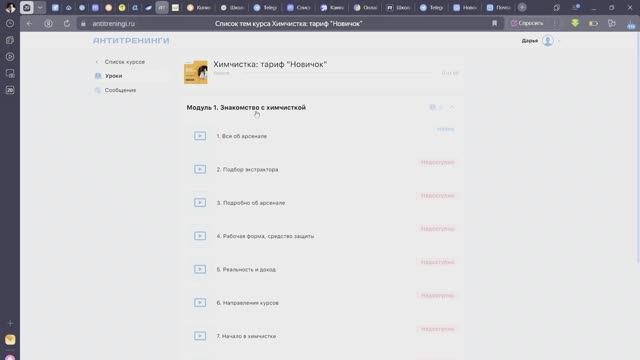The height and width of the screenshot is (360, 640).
Task: Click the Уроки icon in the left menu
Action: 98,76
